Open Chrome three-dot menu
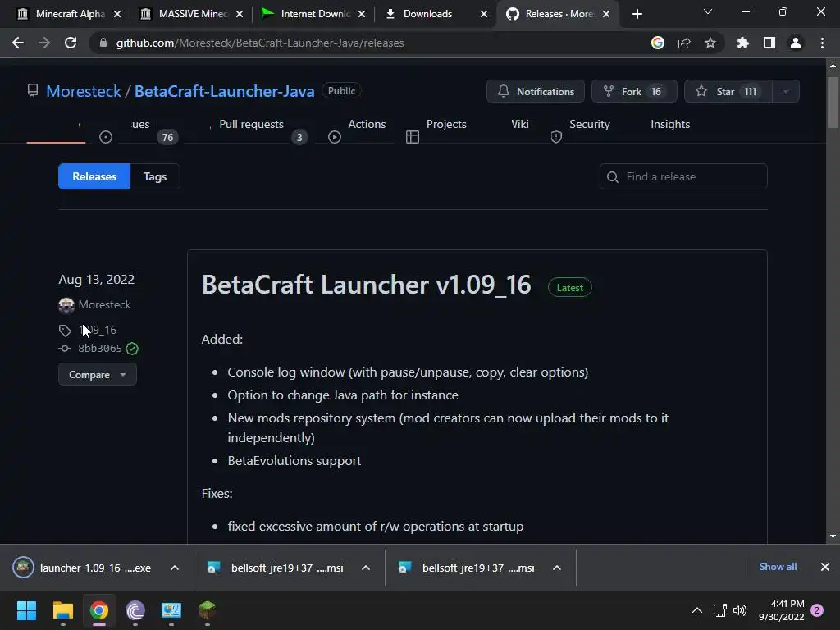This screenshot has width=840, height=630. click(822, 43)
